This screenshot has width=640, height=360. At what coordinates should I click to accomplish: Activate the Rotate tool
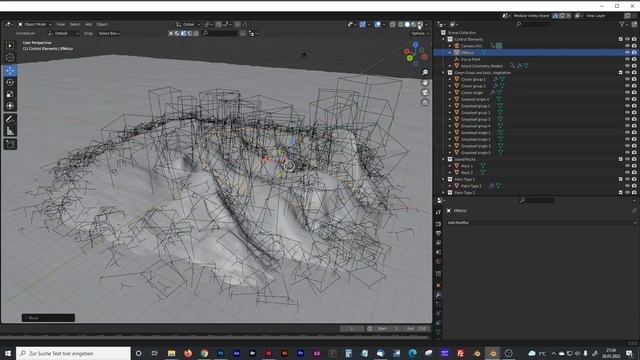coord(10,82)
